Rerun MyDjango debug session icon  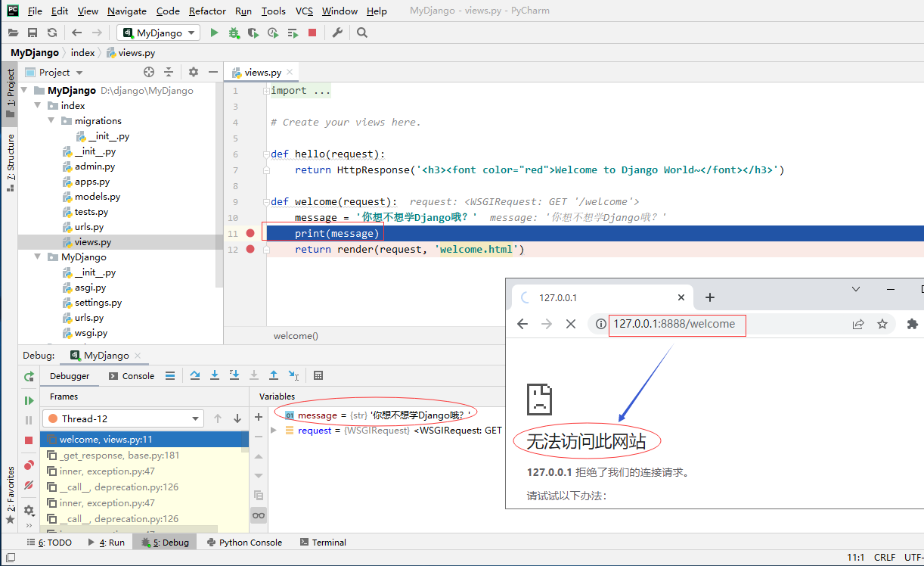(29, 376)
